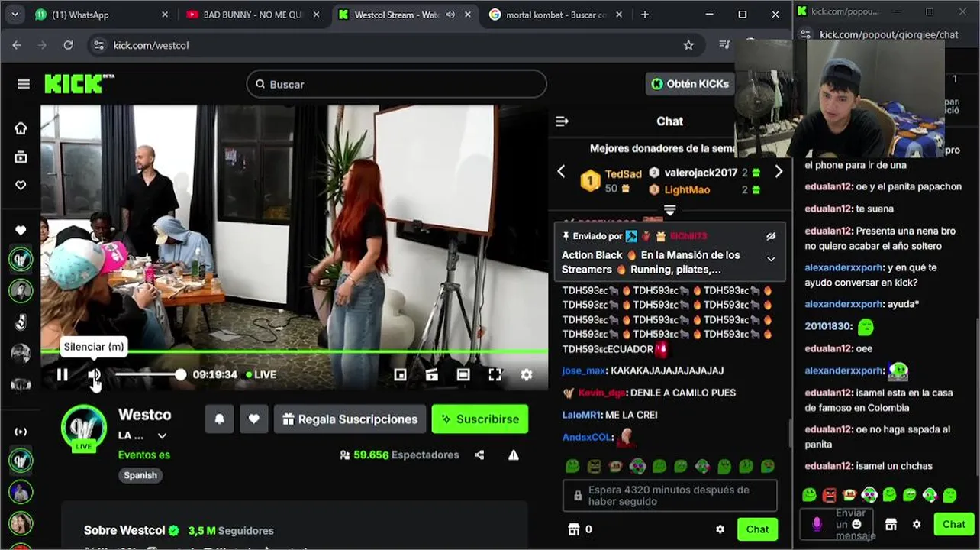Expand the pinned Action Black message
Screen dimensions: 980x550
[x=771, y=259]
